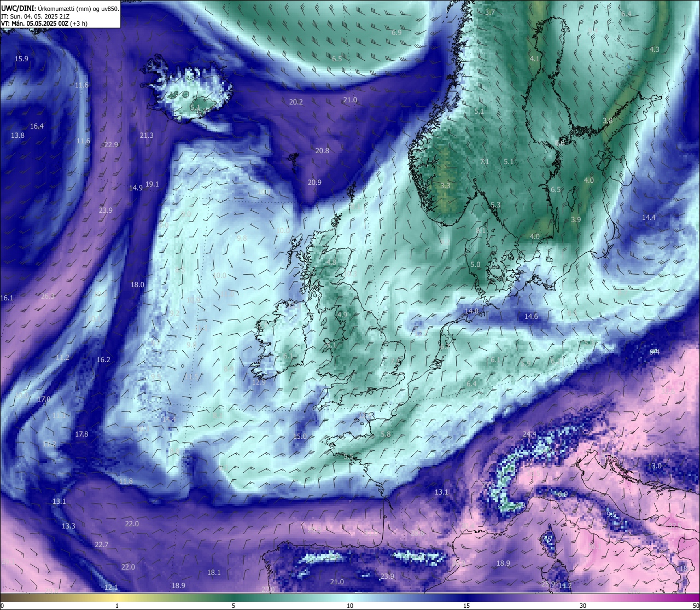Click the 5.0 value over Denmark
Image resolution: width=700 pixels, height=610 pixels.
pos(475,264)
